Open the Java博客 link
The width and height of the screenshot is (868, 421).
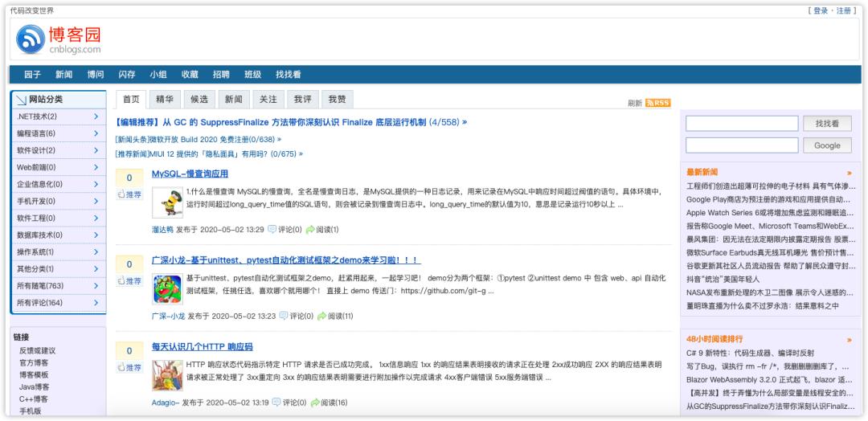[35, 386]
